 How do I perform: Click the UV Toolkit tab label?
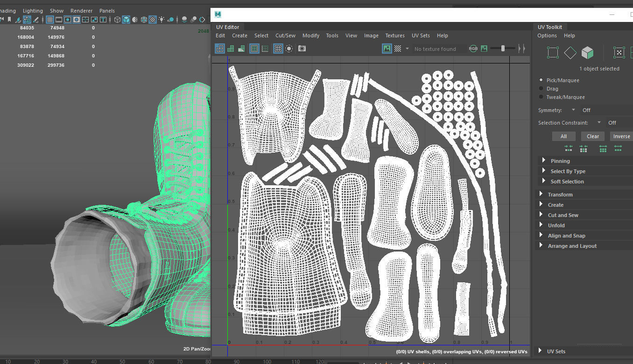(550, 27)
